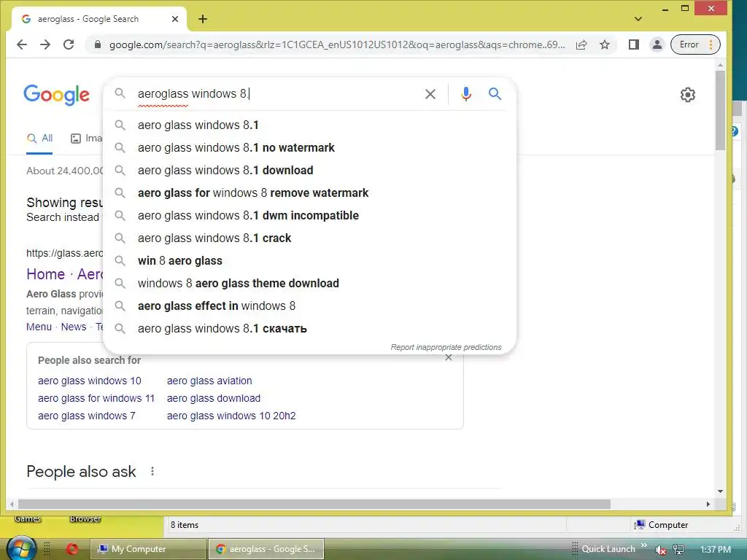This screenshot has width=747, height=560.
Task: Switch to My Computer taskbar button
Action: tap(148, 550)
